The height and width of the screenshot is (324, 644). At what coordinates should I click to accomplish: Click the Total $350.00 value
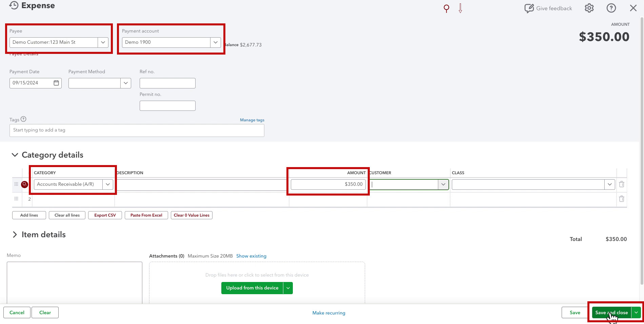click(616, 239)
